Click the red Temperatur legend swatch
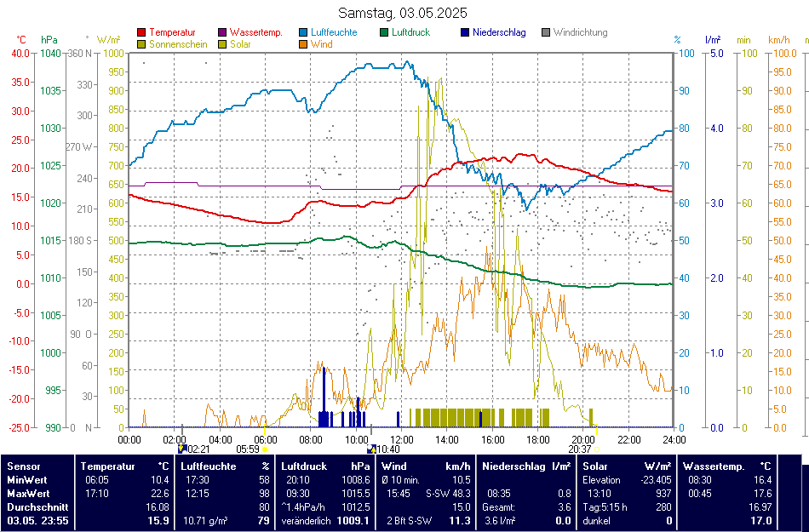Screen dimensions: 809x532 [141, 32]
